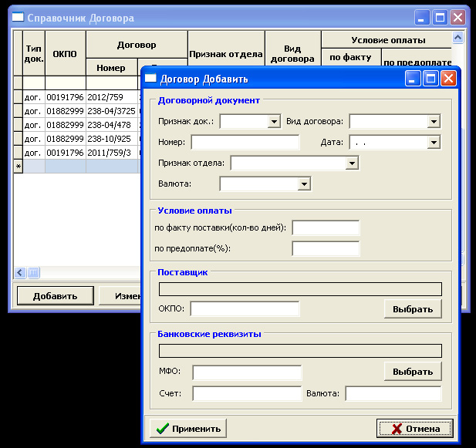476x448 pixels.
Task: Open the Признак док. dropdown
Action: (273, 122)
